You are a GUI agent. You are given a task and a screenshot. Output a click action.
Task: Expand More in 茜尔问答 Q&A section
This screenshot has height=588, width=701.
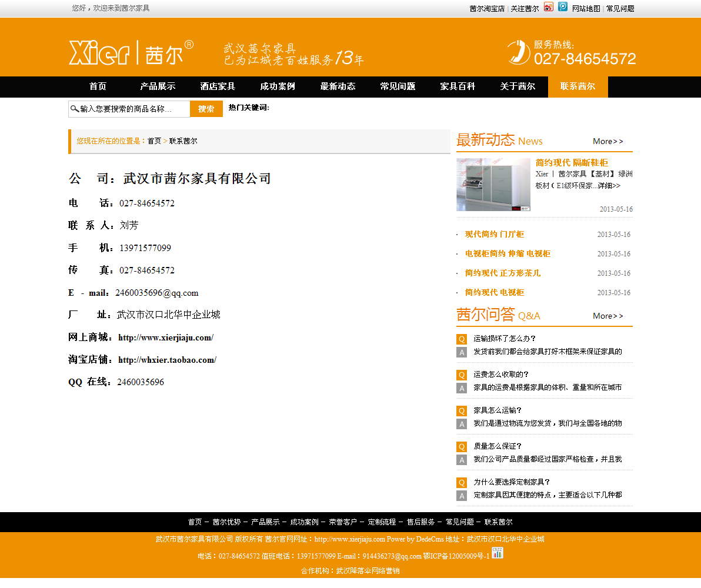point(607,316)
